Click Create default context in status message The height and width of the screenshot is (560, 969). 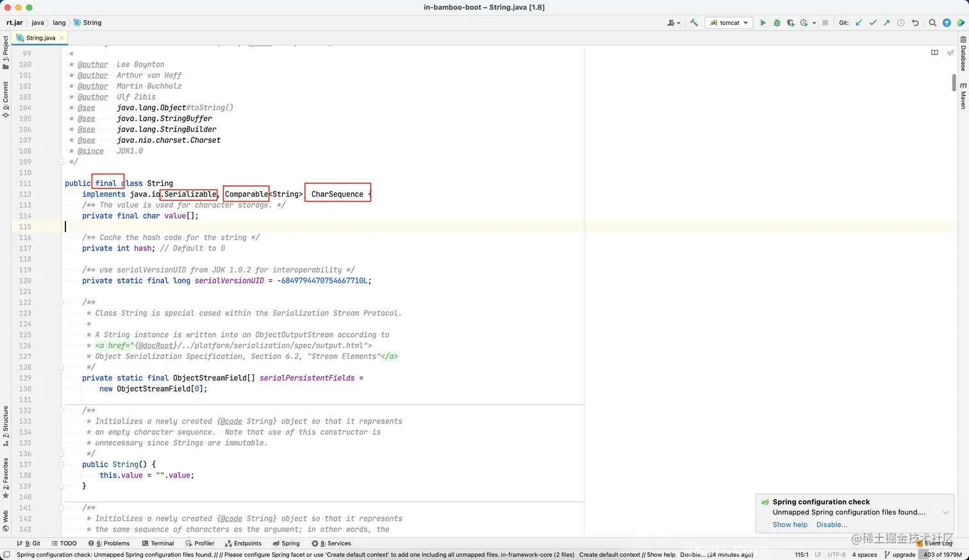609,555
